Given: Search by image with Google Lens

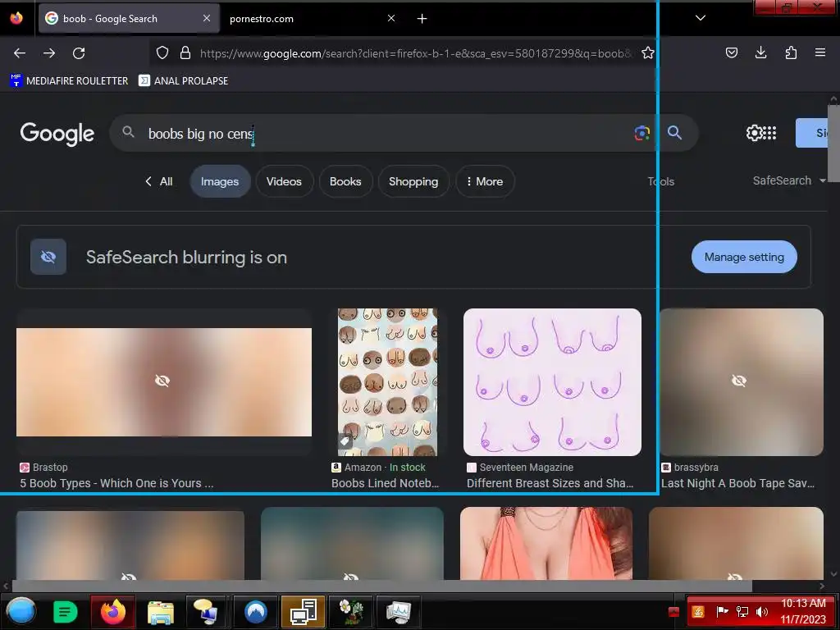Looking at the screenshot, I should coord(641,133).
